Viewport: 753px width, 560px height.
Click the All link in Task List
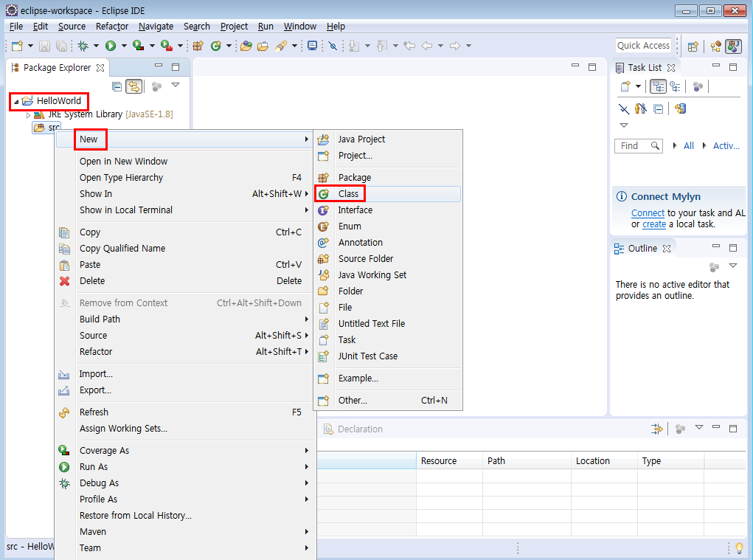pos(689,146)
